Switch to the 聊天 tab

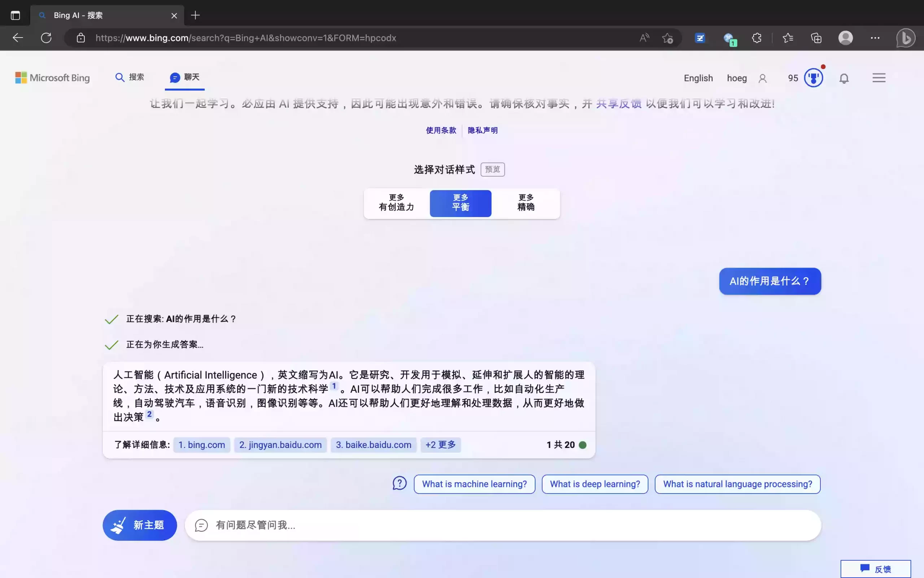tap(185, 77)
